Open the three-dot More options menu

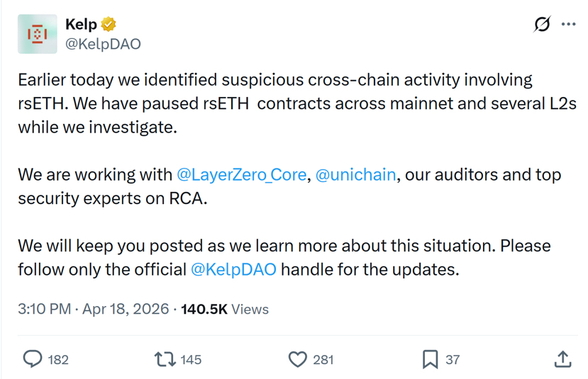[x=568, y=24]
